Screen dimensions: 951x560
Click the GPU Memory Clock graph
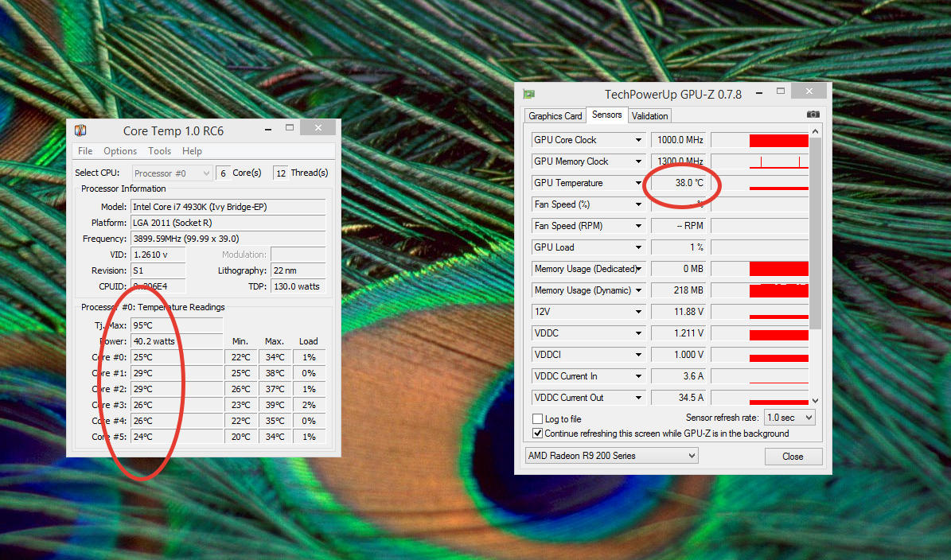759,161
